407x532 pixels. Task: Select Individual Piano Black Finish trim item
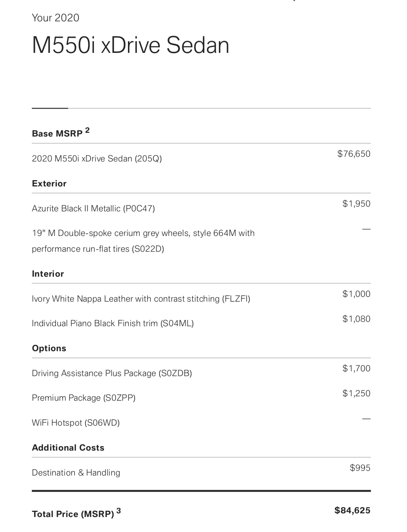click(x=113, y=323)
